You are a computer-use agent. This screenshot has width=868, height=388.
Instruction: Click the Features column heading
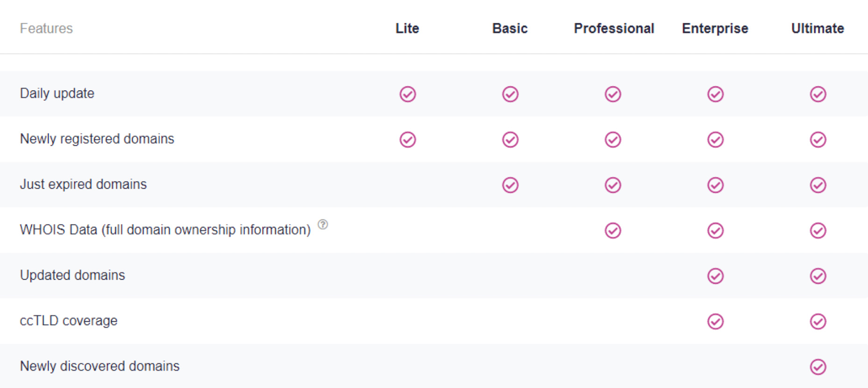(x=46, y=28)
